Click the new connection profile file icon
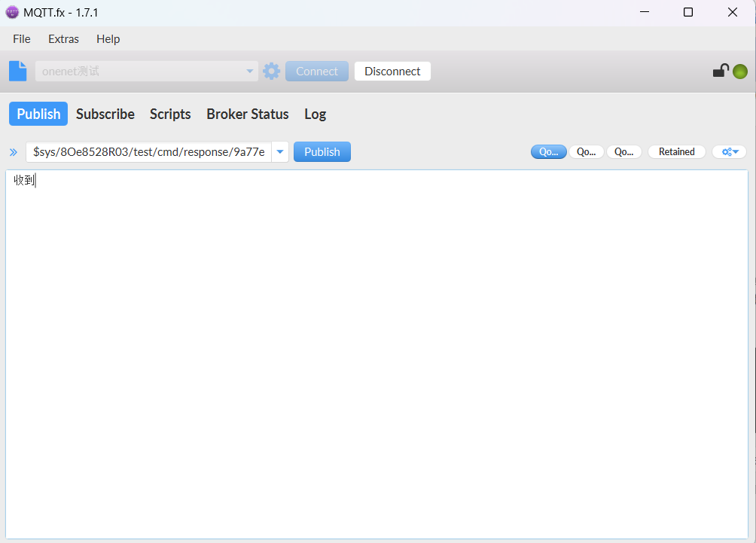Viewport: 756px width, 543px height. [18, 72]
